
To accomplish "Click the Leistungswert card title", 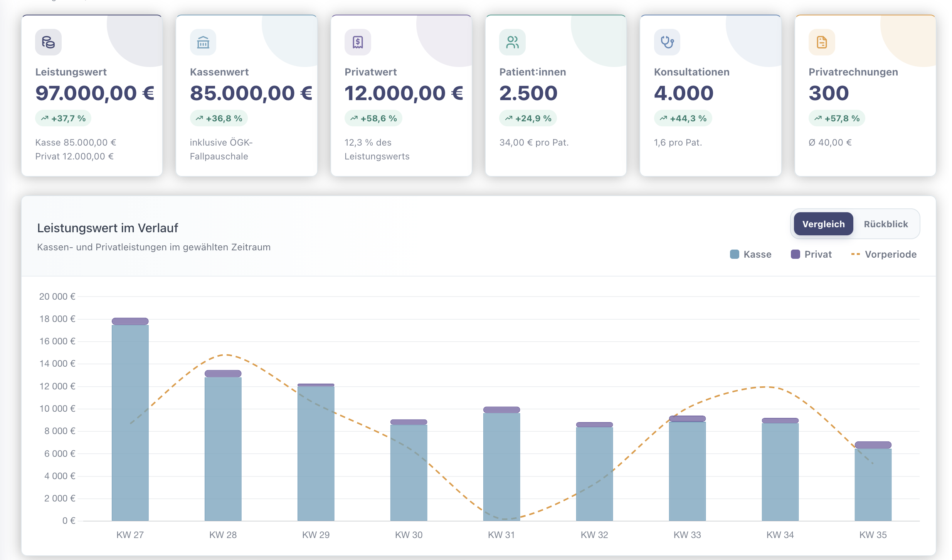I will [x=71, y=72].
